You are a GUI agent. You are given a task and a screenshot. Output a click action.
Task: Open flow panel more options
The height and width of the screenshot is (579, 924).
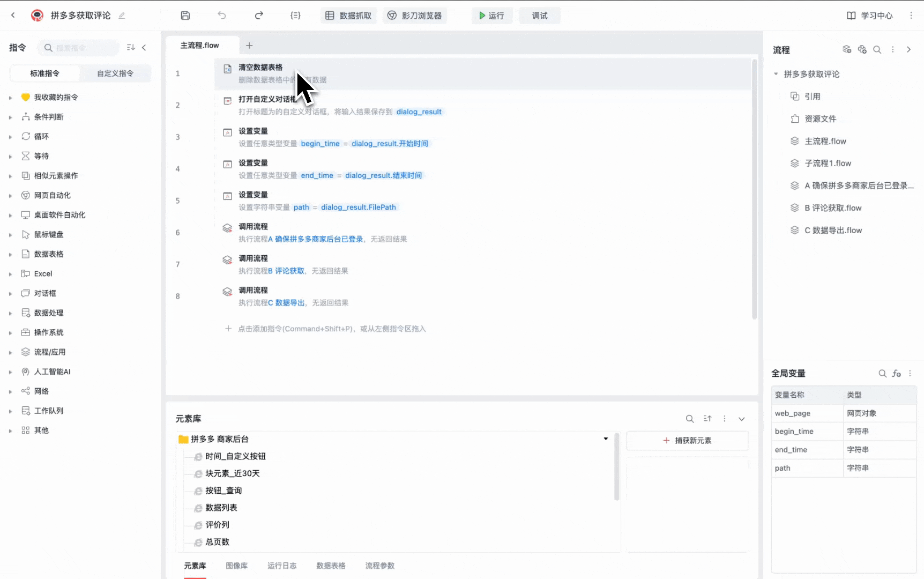tap(893, 49)
